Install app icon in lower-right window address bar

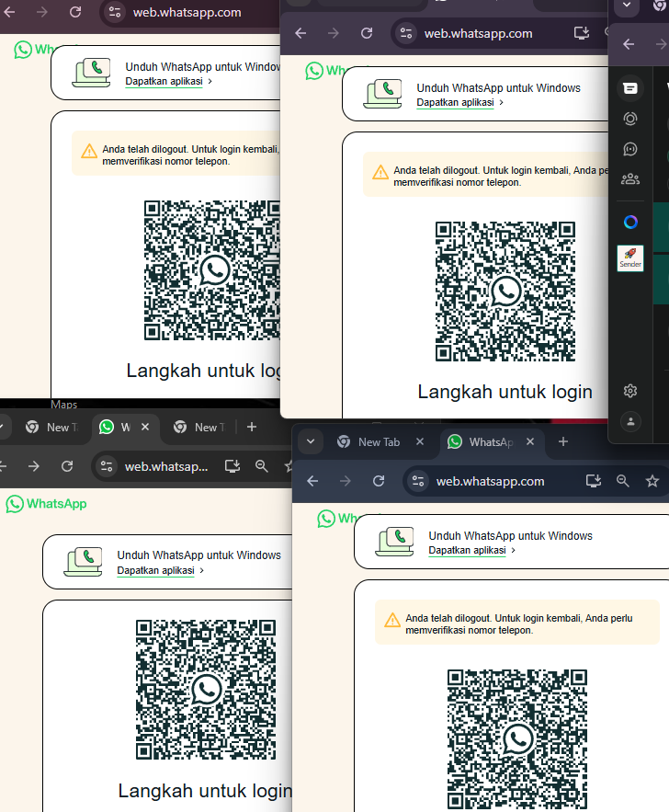tap(594, 481)
